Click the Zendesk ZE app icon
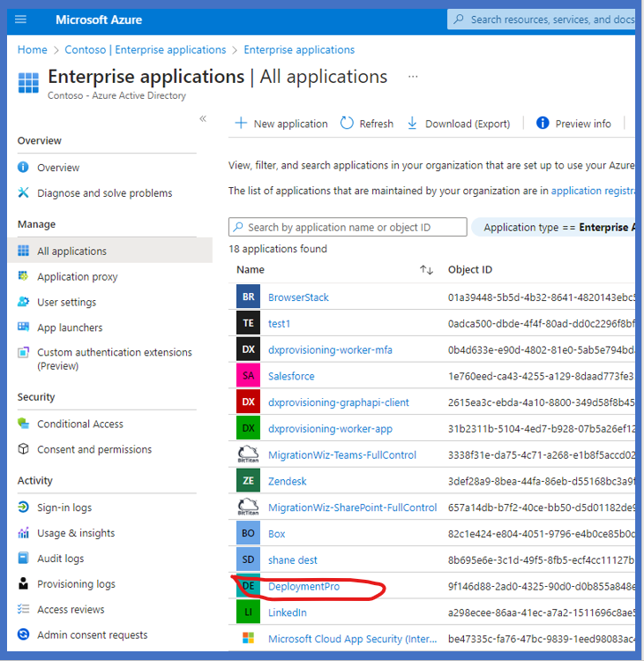Image resolution: width=644 pixels, height=661 pixels. click(x=248, y=481)
